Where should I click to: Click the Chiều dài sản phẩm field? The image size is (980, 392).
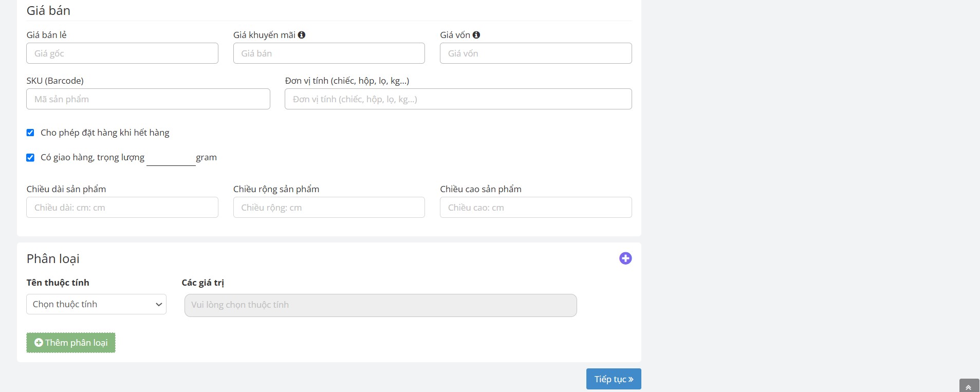pos(122,208)
